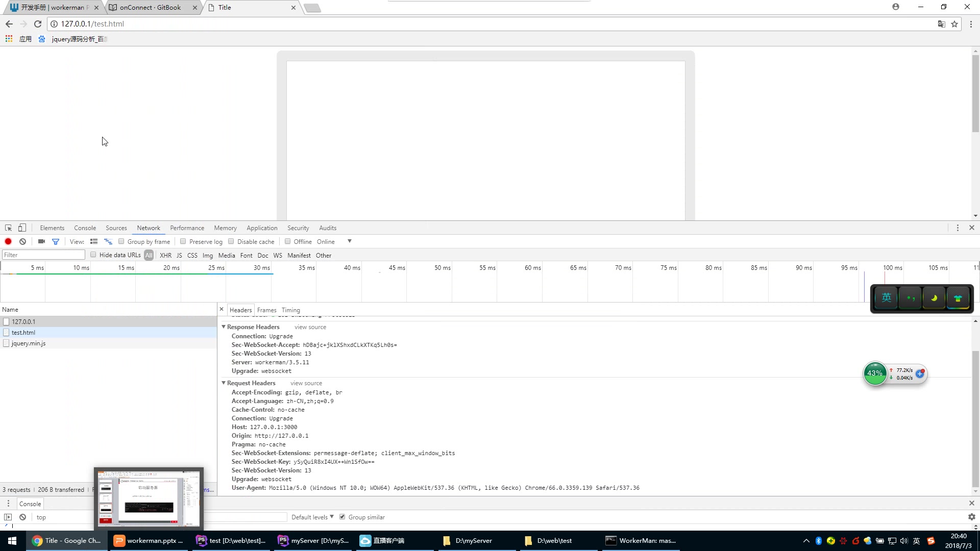
Task: Switch to the Frames tab
Action: click(x=267, y=310)
